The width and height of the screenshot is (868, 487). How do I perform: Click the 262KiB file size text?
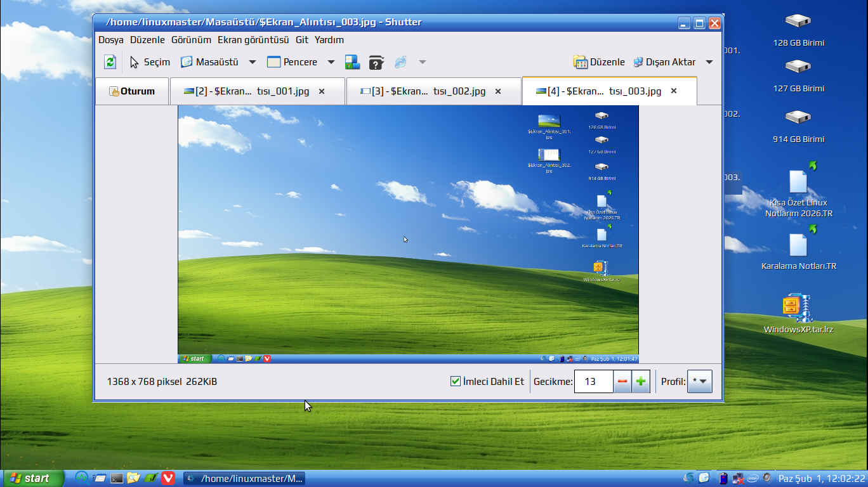coord(202,382)
